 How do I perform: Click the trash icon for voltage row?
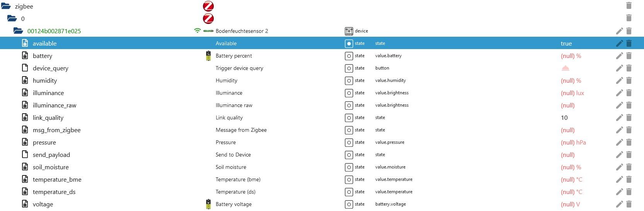click(x=629, y=204)
